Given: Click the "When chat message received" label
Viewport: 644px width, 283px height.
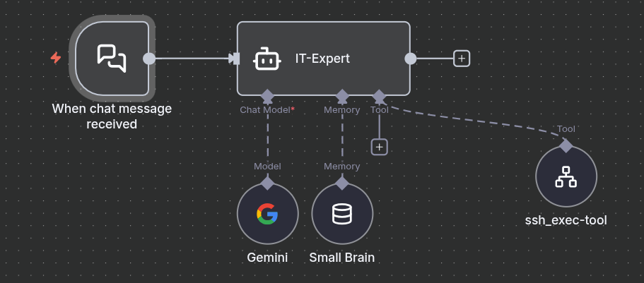Looking at the screenshot, I should pyautogui.click(x=112, y=116).
